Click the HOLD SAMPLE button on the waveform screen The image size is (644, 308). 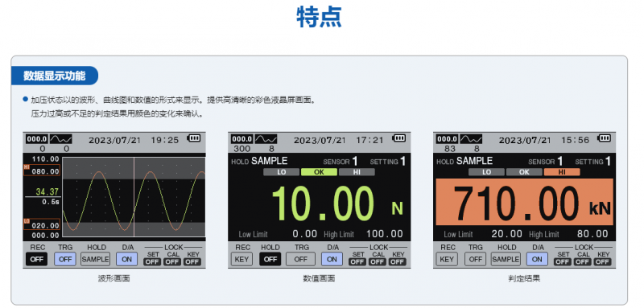coord(95,259)
